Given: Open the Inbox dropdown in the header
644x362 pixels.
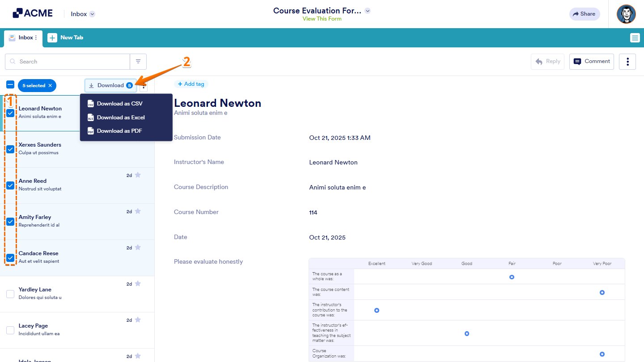Looking at the screenshot, I should 82,14.
